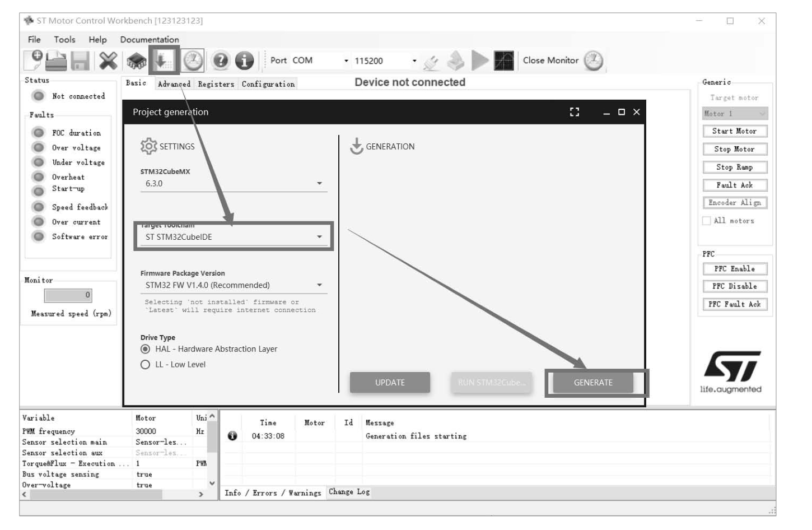Click the info icon in message log
The height and width of the screenshot is (530, 812).
click(232, 436)
